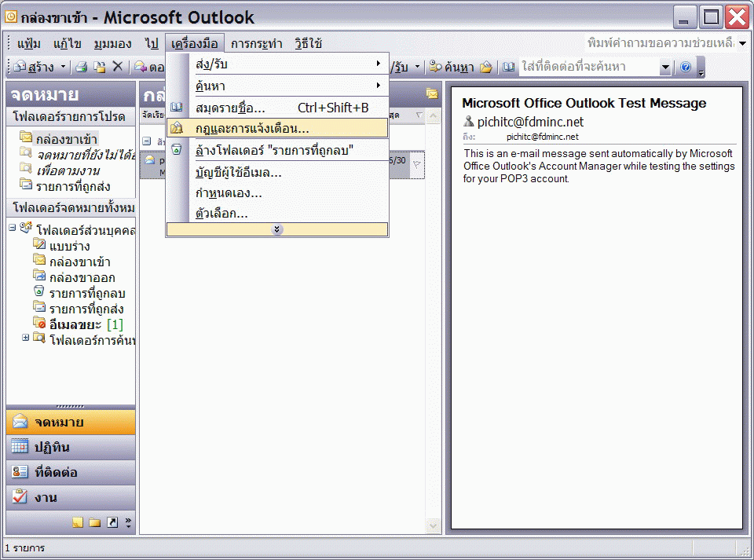Open the ค้นหา submenu in Tools menu
The width and height of the screenshot is (754, 560).
coord(277,86)
